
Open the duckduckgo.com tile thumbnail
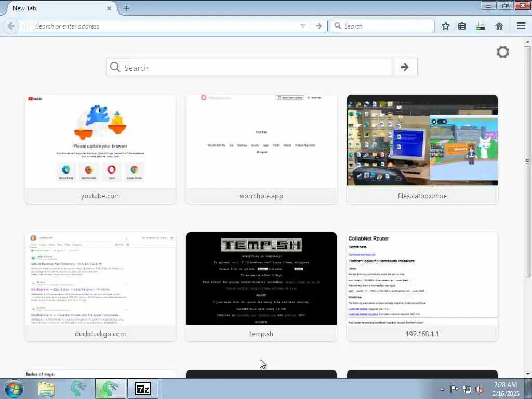[x=100, y=278]
